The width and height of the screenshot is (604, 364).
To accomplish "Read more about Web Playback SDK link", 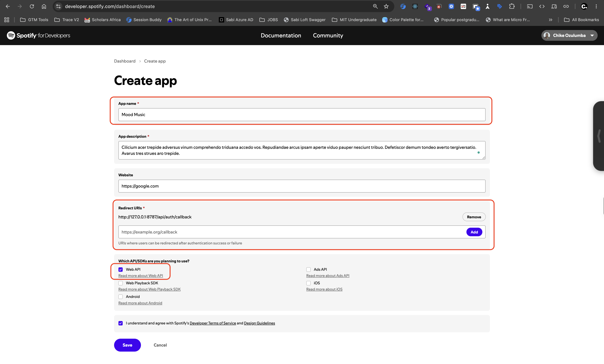I will (149, 289).
